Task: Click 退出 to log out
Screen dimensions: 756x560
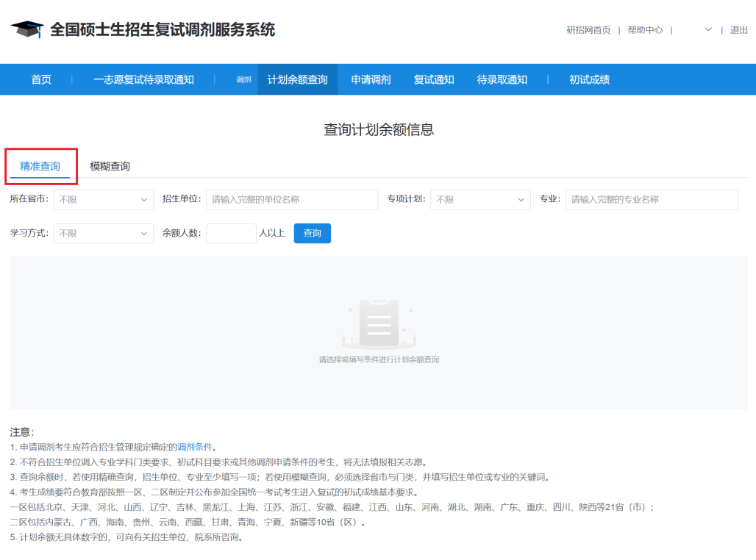Action: pos(738,29)
